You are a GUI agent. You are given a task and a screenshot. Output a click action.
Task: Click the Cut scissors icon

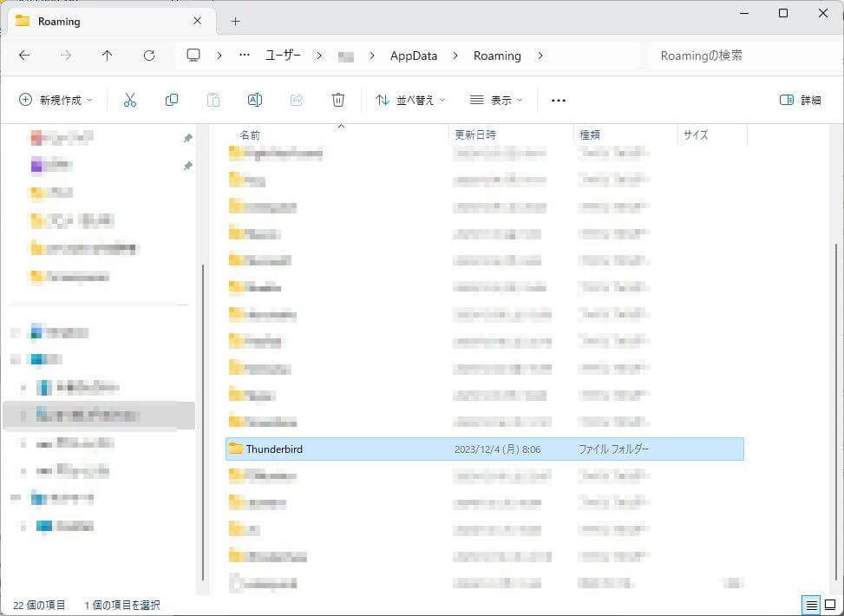[130, 101]
